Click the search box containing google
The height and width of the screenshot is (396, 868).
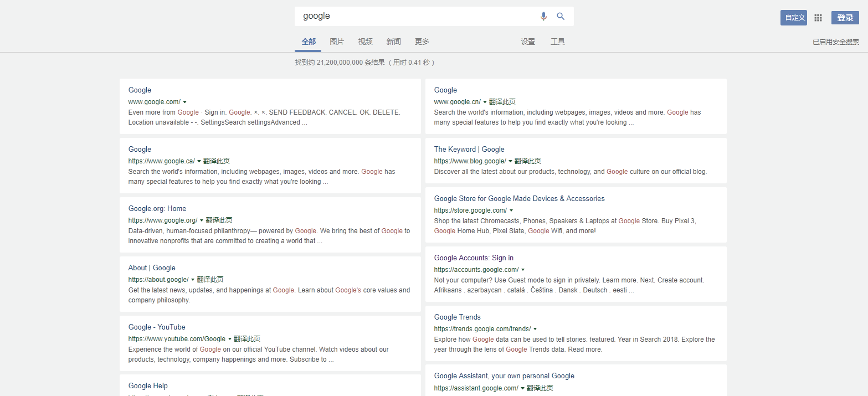[x=415, y=16]
